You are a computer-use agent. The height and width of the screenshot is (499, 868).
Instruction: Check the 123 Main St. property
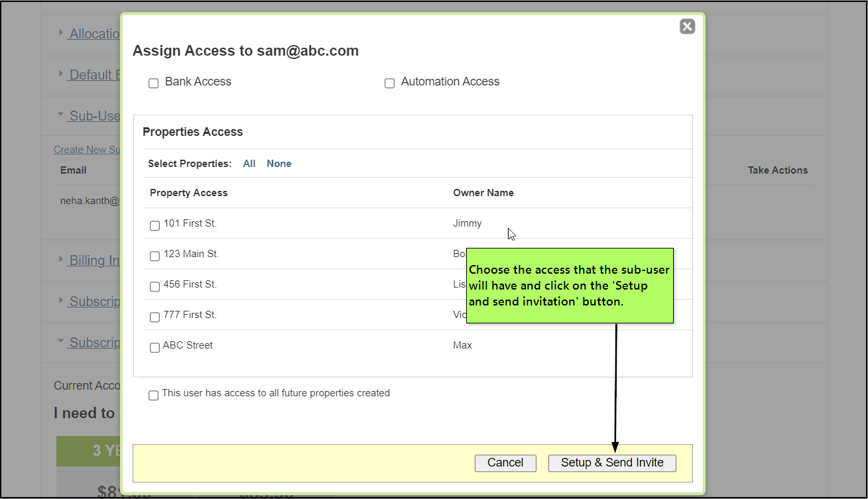[155, 256]
